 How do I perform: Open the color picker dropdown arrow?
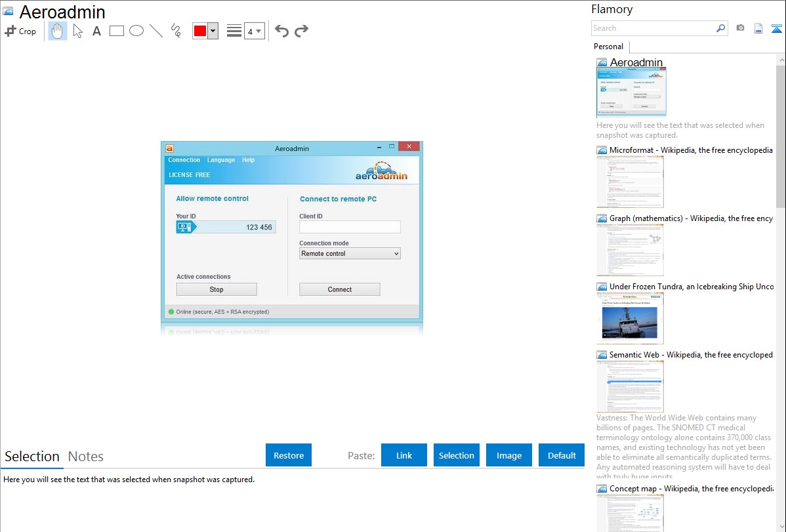pyautogui.click(x=213, y=31)
